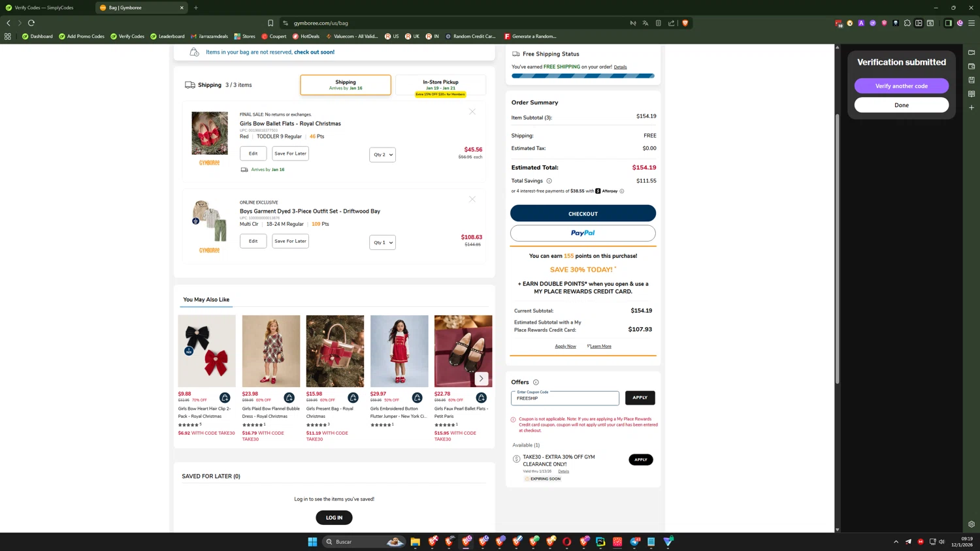Image resolution: width=980 pixels, height=551 pixels.
Task: Quick add Girls Bow Heart Hair Clip to bag
Action: click(225, 398)
